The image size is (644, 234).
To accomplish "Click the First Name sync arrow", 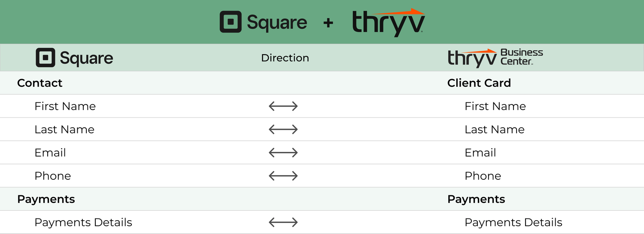I will 283,106.
